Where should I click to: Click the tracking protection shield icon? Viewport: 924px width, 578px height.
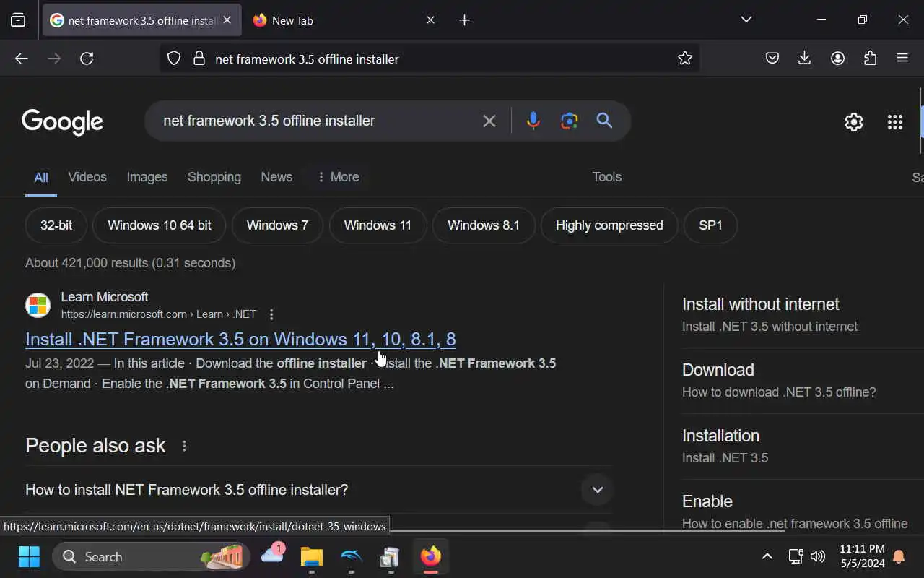(174, 59)
